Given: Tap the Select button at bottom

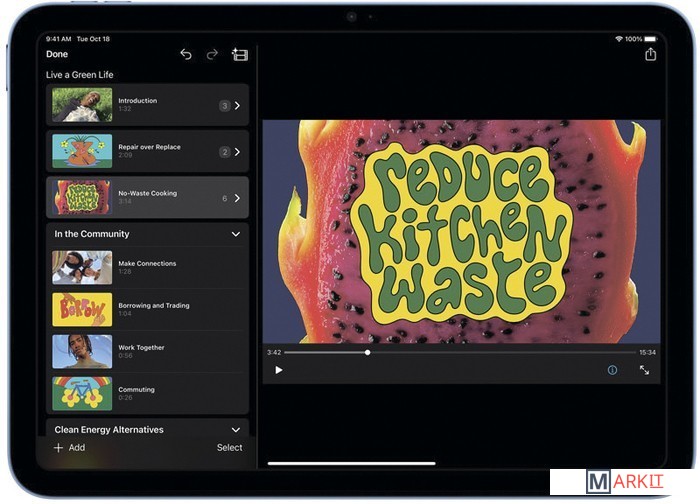Looking at the screenshot, I should click(x=229, y=448).
